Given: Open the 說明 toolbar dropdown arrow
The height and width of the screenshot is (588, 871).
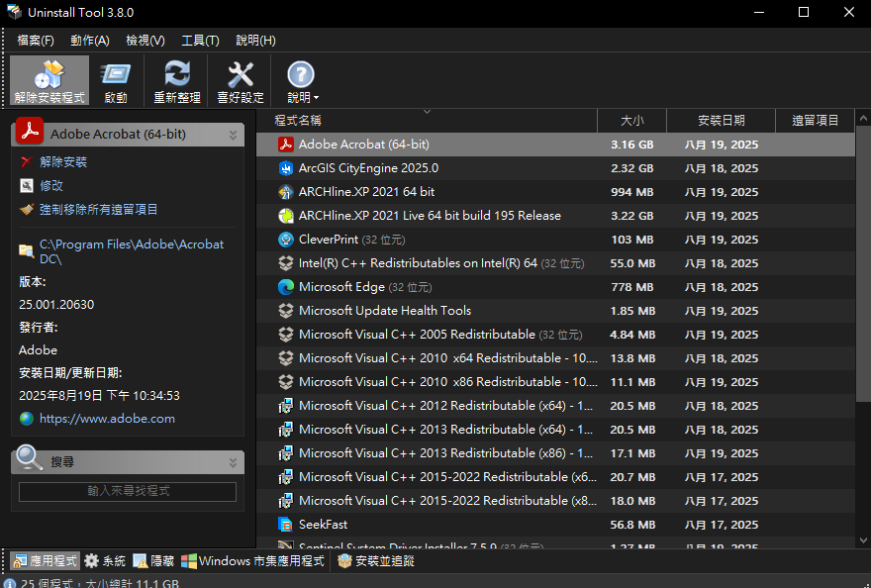Looking at the screenshot, I should [x=316, y=98].
